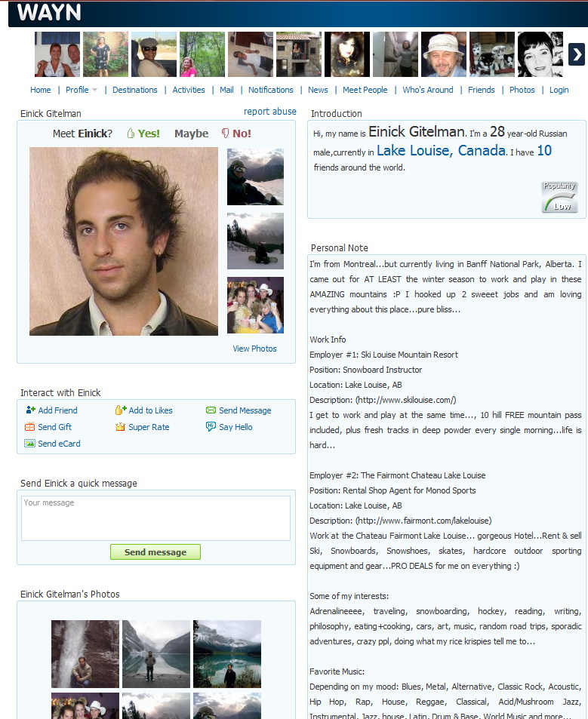Open the Destinations menu item

pos(135,90)
